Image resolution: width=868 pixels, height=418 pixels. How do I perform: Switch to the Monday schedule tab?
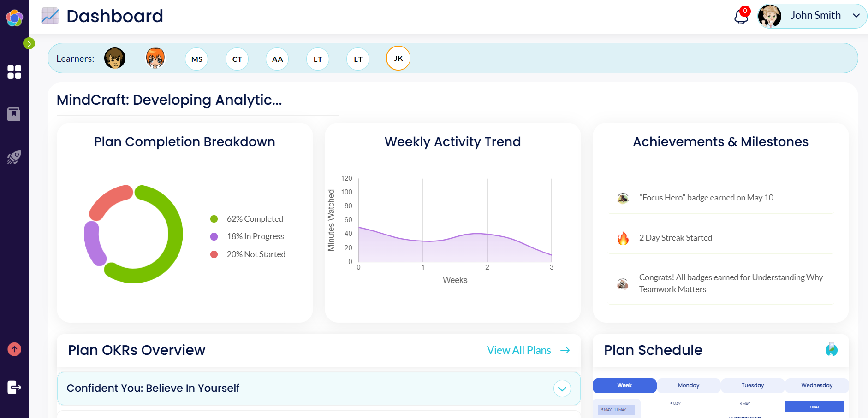(688, 385)
